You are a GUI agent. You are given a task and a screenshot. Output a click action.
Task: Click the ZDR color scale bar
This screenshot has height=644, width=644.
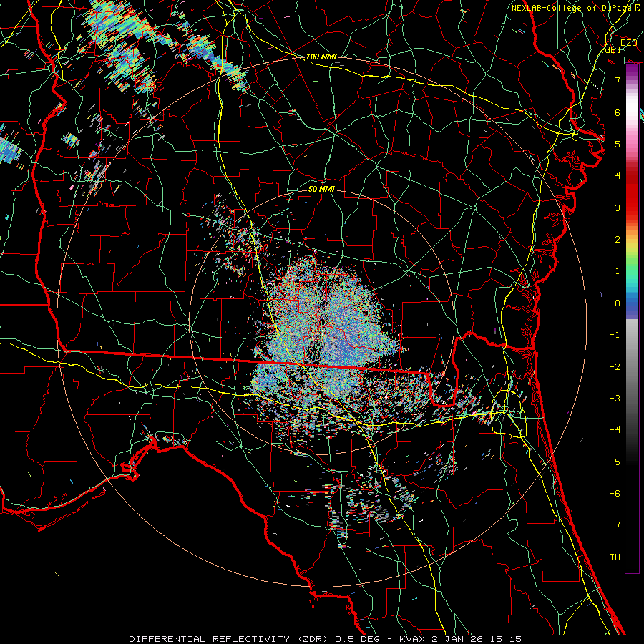pyautogui.click(x=632, y=318)
